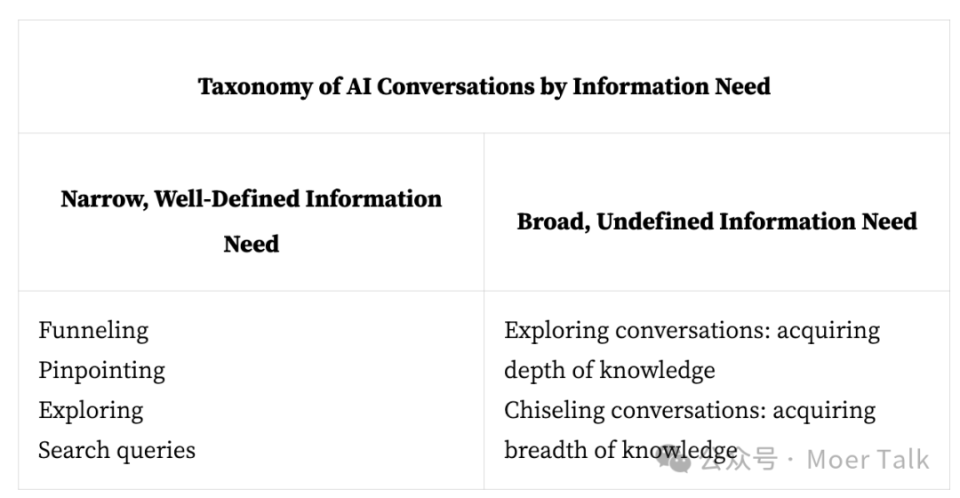Click the word Broad in the right header

(x=552, y=221)
